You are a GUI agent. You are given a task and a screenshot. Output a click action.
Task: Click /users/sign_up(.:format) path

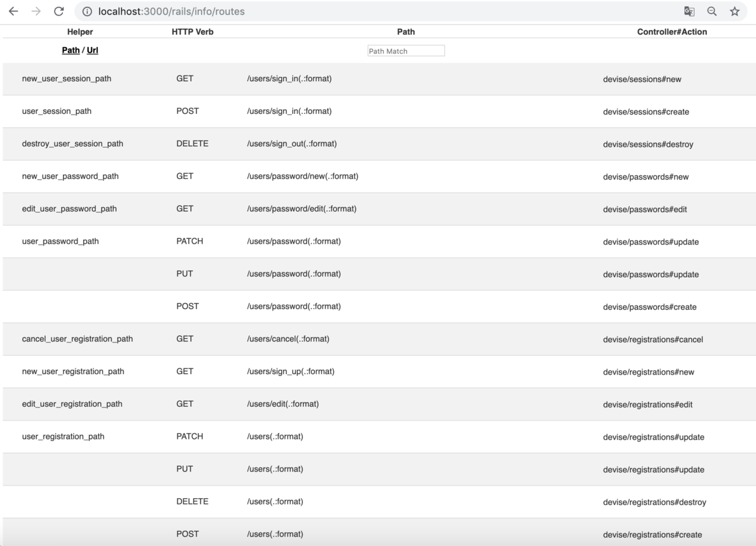click(x=290, y=372)
